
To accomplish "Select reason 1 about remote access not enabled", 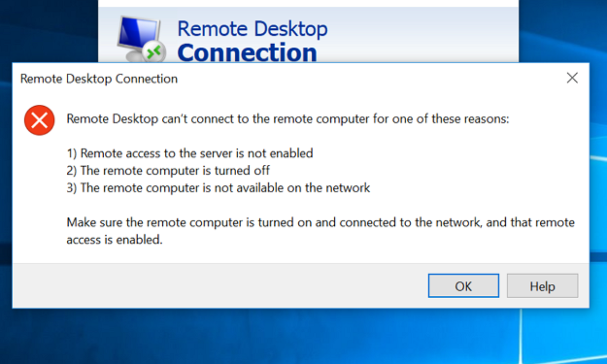I will click(190, 153).
